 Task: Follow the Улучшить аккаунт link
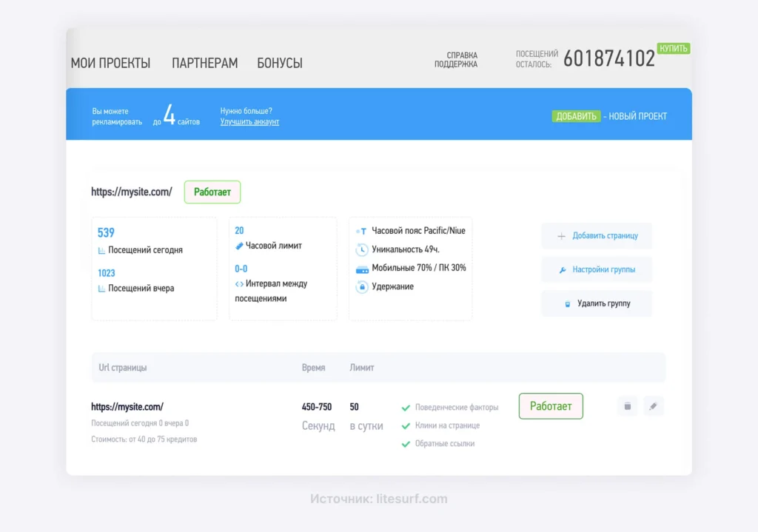[x=249, y=122]
